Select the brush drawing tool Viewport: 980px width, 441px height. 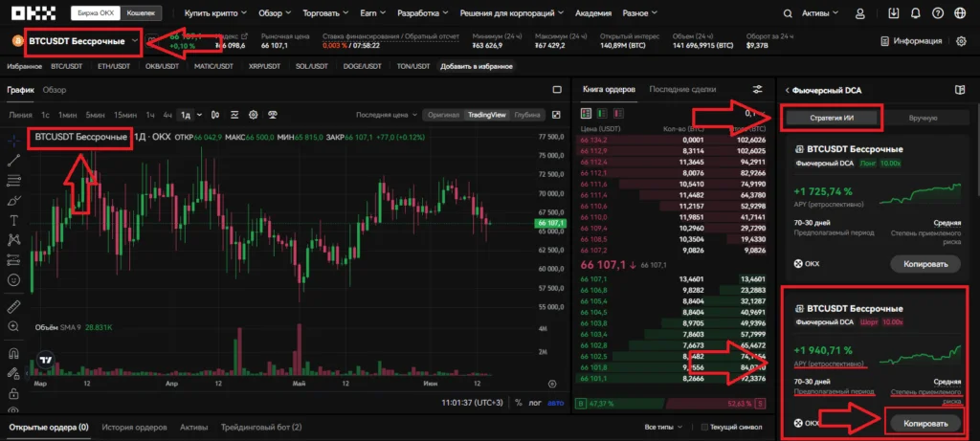click(13, 201)
